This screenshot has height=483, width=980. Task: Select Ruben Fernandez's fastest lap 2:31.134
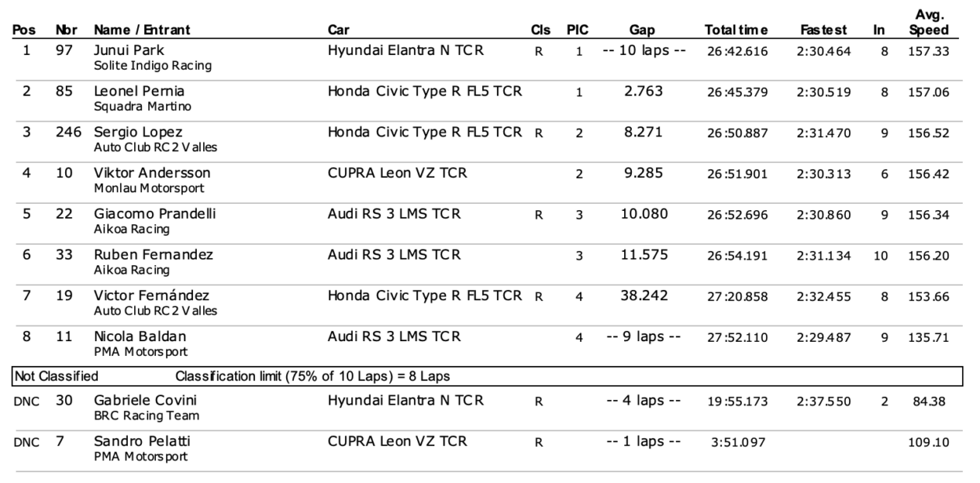(x=822, y=255)
